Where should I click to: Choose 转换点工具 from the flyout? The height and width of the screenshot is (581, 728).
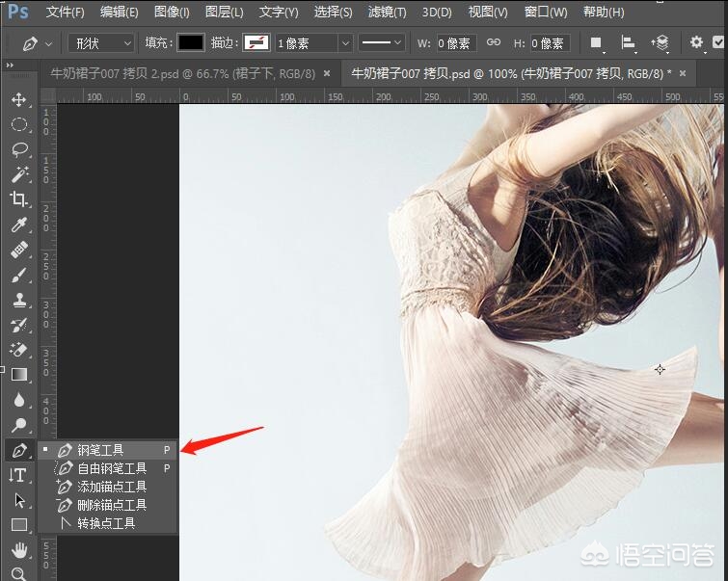[x=108, y=523]
